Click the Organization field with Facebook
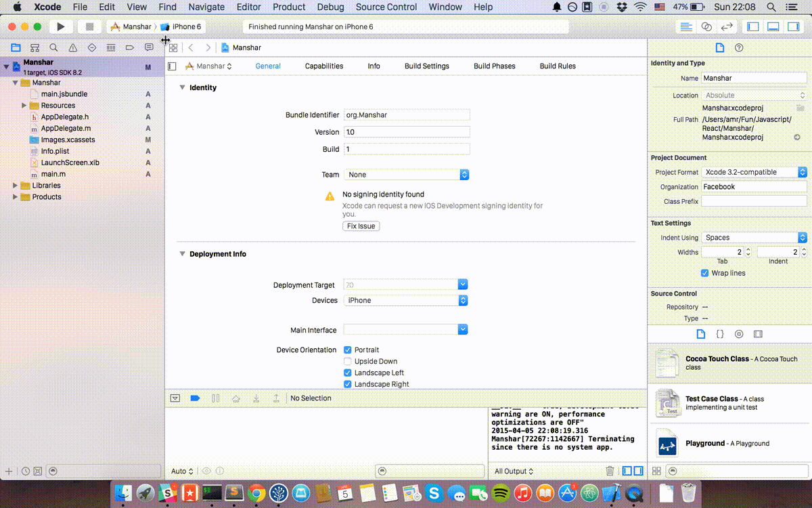This screenshot has width=812, height=508. [x=754, y=187]
